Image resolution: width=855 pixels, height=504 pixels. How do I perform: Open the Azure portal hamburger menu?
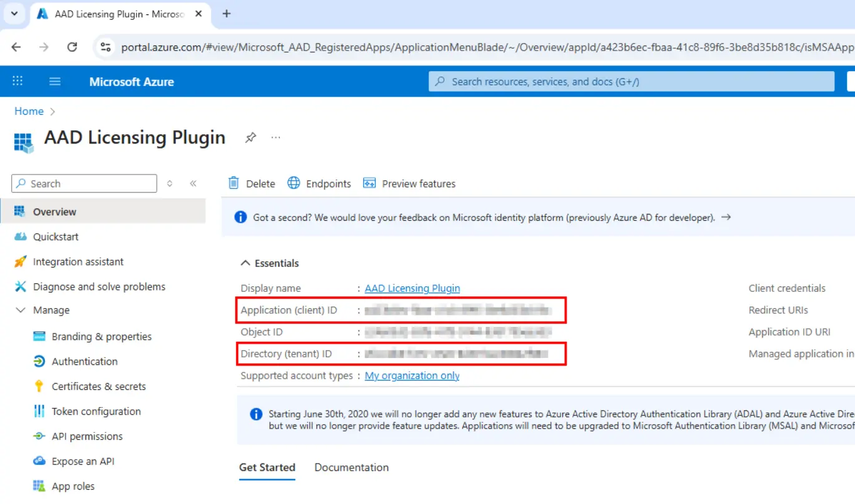pyautogui.click(x=55, y=82)
